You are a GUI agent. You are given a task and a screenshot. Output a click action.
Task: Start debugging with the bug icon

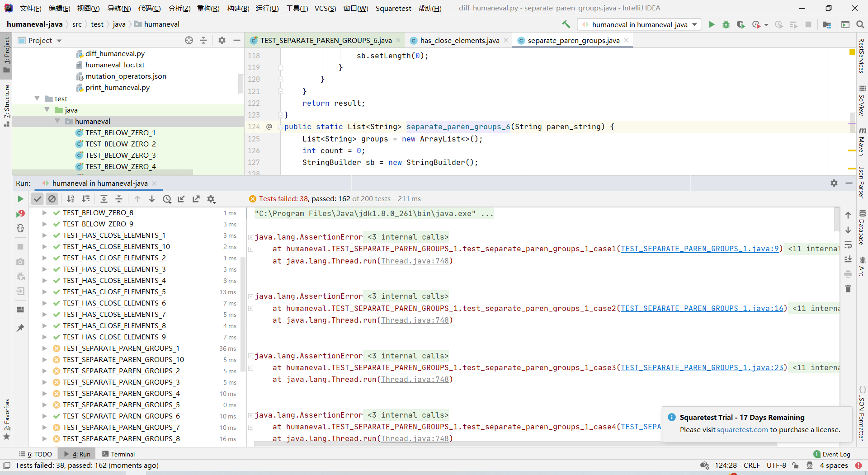pos(726,24)
